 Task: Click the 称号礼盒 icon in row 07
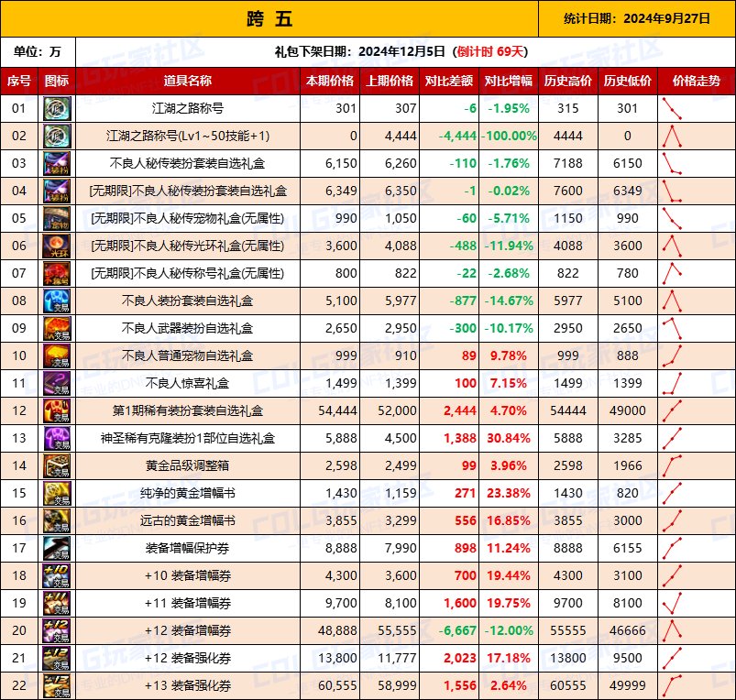[x=57, y=273]
